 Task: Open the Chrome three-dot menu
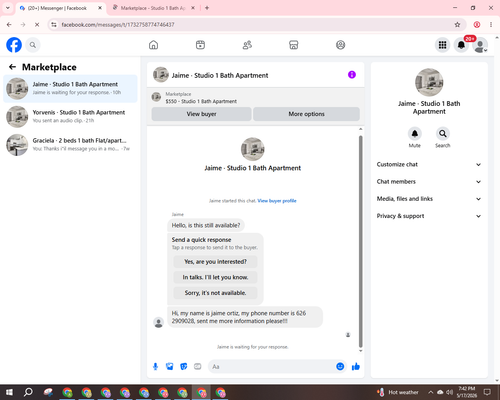pyautogui.click(x=491, y=25)
